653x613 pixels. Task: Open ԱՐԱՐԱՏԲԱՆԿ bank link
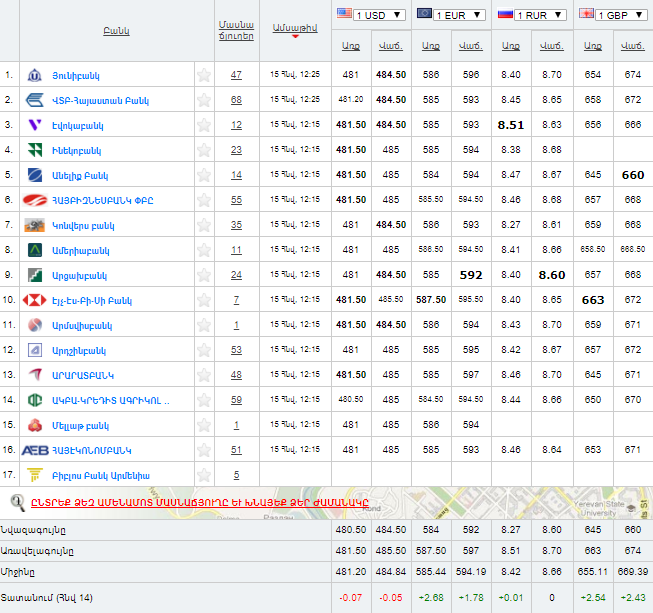[x=83, y=376]
